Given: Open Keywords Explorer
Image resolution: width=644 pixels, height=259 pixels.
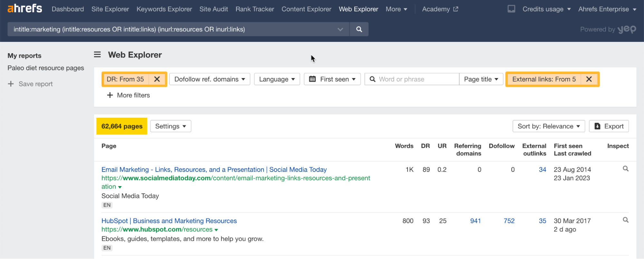Looking at the screenshot, I should 164,9.
